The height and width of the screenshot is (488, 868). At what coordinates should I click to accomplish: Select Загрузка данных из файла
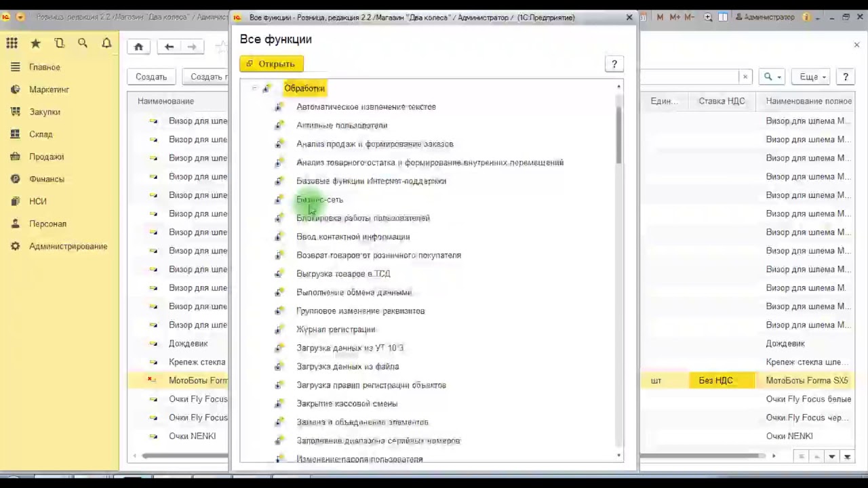(x=347, y=366)
